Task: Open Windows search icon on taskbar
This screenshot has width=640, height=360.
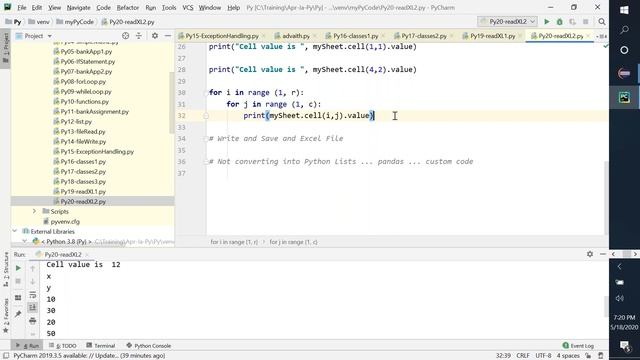Action: pos(624,30)
